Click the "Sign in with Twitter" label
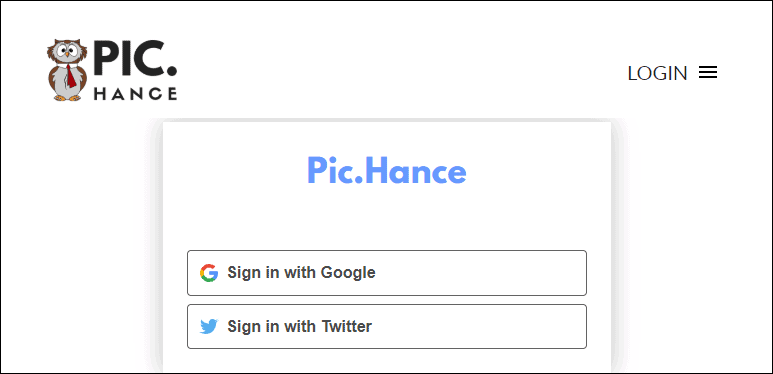This screenshot has width=773, height=374. [x=299, y=326]
